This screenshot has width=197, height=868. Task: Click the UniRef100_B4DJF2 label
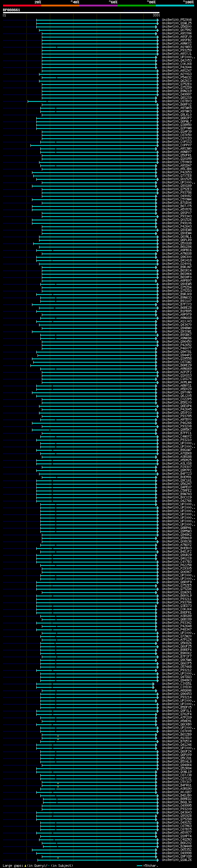pos(177,551)
